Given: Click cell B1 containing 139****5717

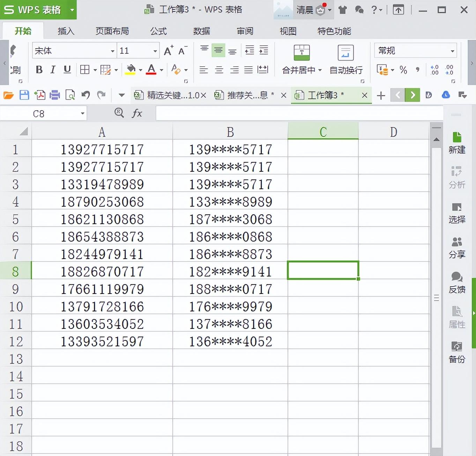Looking at the screenshot, I should (230, 149).
